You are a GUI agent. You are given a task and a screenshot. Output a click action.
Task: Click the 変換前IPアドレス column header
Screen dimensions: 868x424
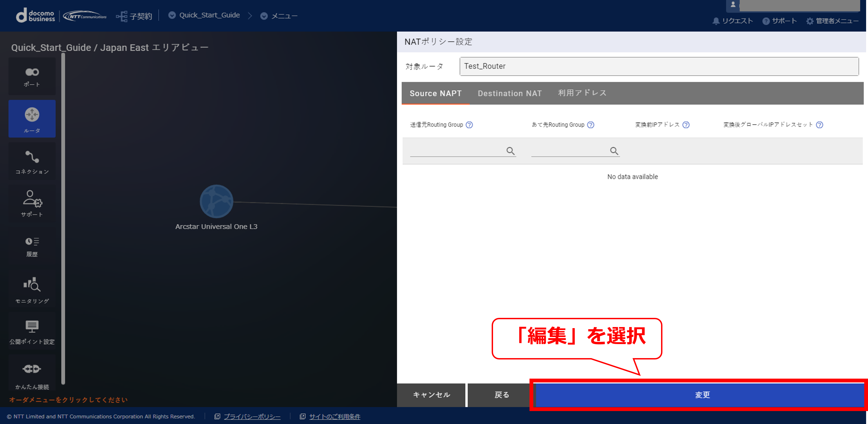657,125
